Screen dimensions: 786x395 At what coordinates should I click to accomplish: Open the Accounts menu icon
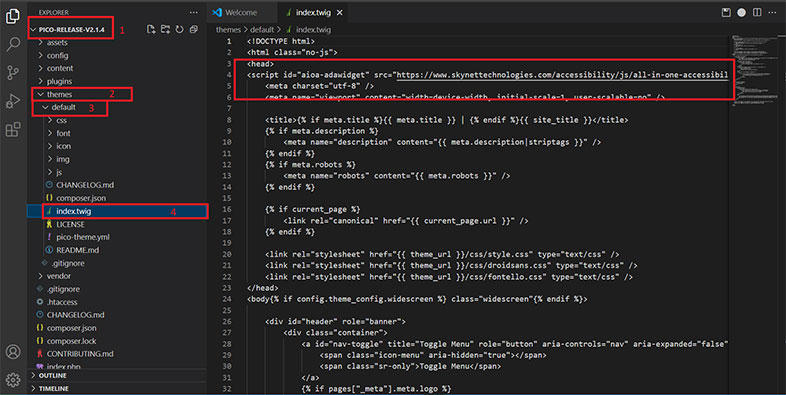click(x=13, y=351)
